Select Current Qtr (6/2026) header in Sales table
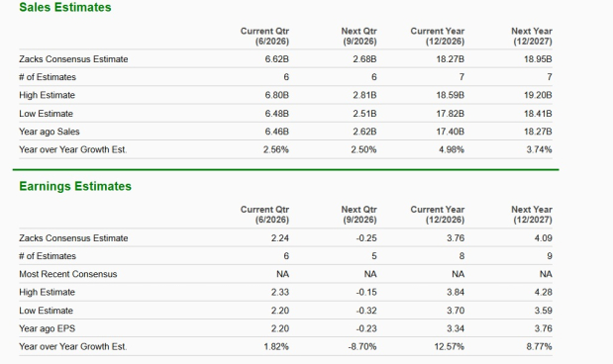 [x=264, y=36]
